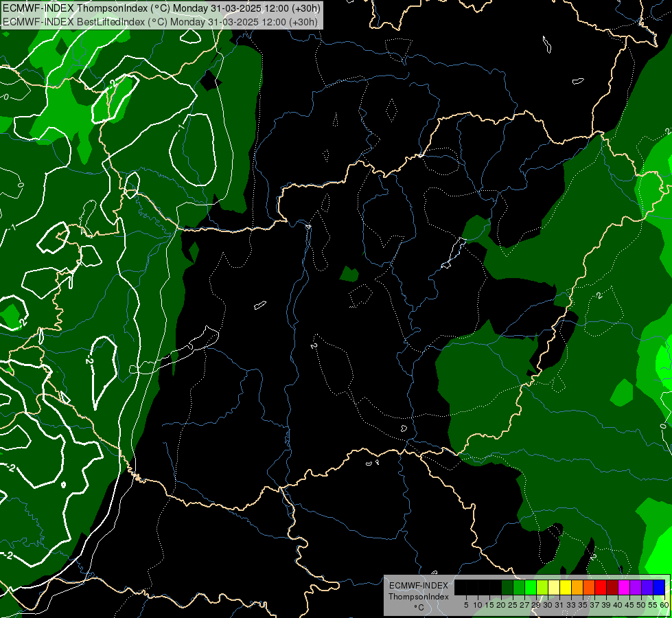
Task: Click the orange 33–35 legend swatch
Action: point(577,588)
